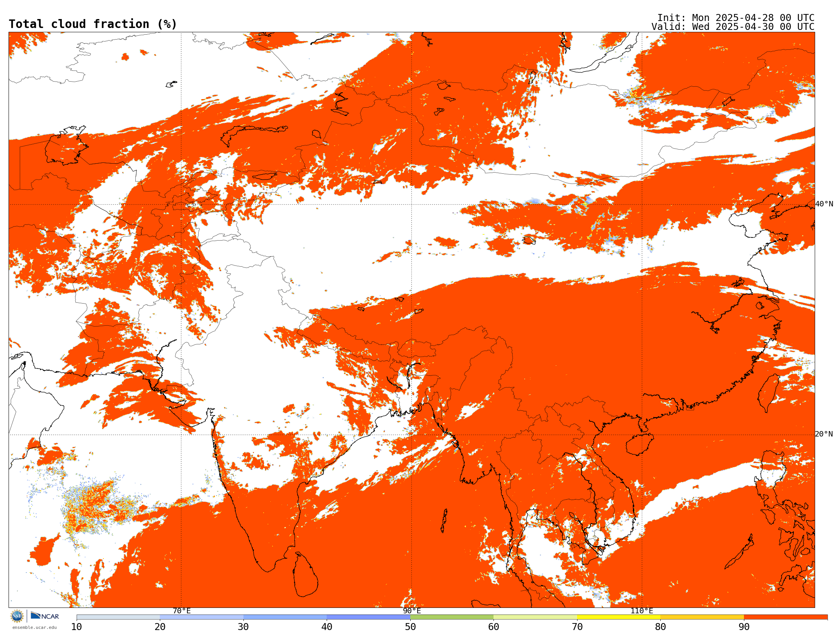840x632 pixels.
Task: Click the 90+ orange-red colorbar segment
Action: 786,617
